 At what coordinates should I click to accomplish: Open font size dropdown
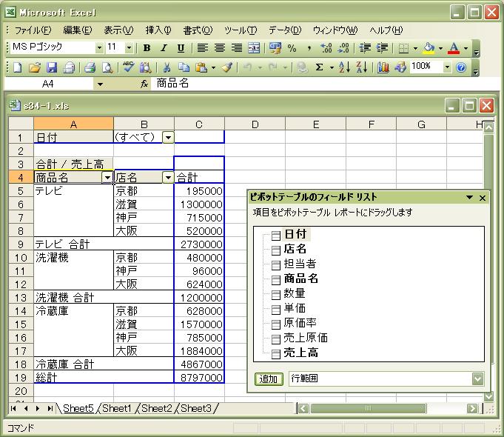click(x=129, y=48)
